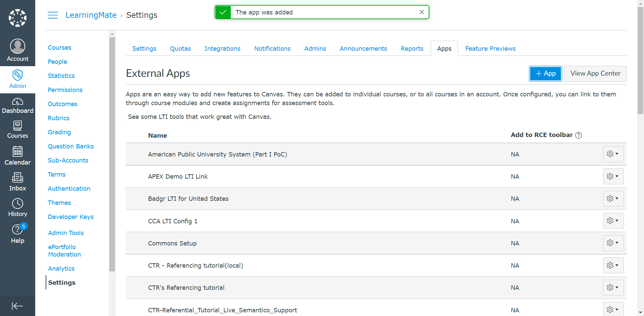Viewport: 644px width, 316px height.
Task: Expand gear menu for Commons Setup
Action: [613, 243]
